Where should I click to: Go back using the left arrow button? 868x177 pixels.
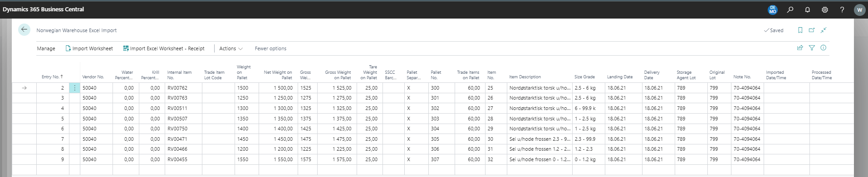pyautogui.click(x=24, y=30)
